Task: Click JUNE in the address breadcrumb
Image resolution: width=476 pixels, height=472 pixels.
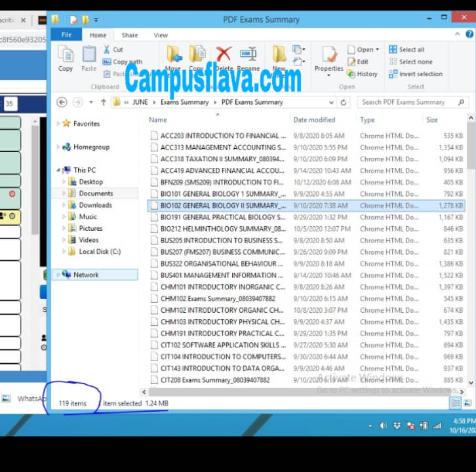Action: [x=140, y=102]
